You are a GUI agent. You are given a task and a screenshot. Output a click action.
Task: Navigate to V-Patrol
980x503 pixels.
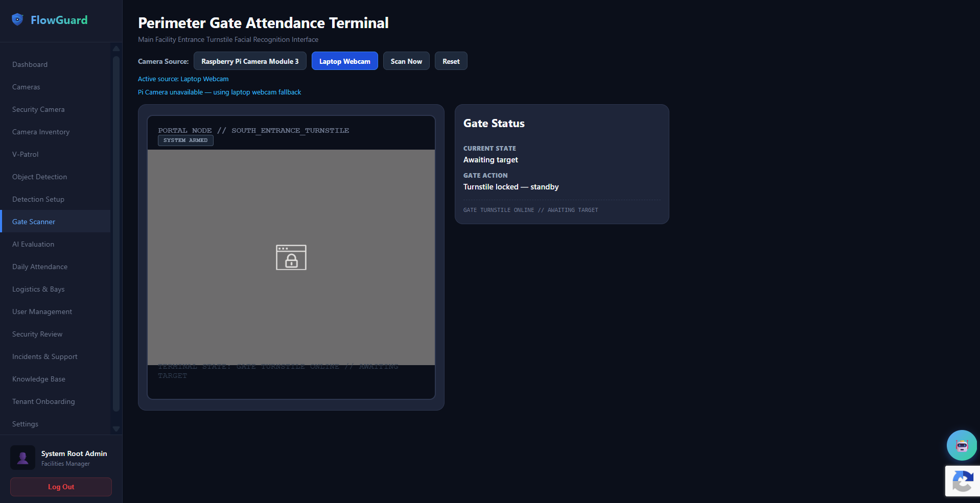[55, 154]
